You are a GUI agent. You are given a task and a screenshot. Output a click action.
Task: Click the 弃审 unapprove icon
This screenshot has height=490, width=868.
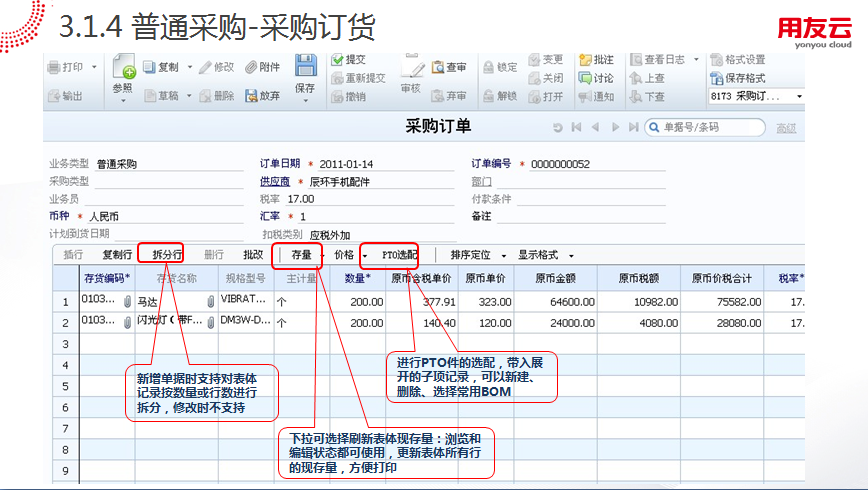(x=438, y=96)
